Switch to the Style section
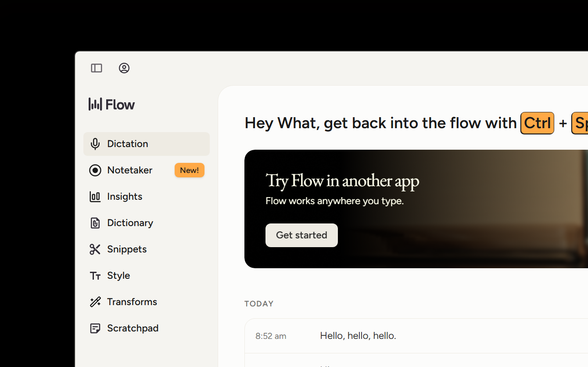 tap(147, 276)
